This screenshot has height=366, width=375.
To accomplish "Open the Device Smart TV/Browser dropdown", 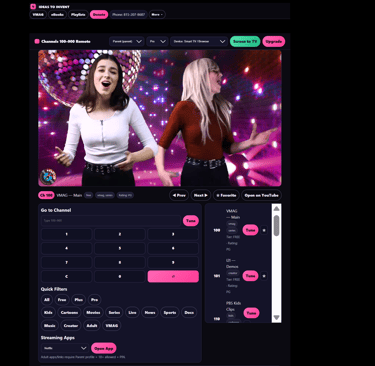I will 199,41.
